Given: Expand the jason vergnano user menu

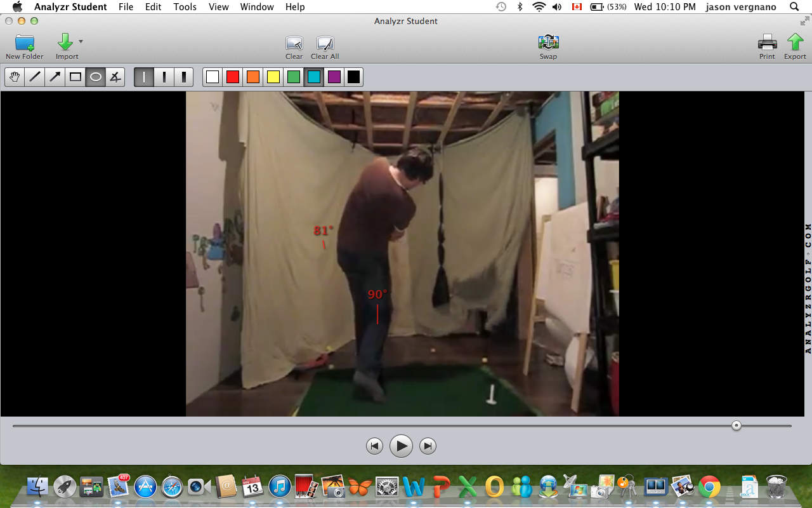Looking at the screenshot, I should (740, 7).
